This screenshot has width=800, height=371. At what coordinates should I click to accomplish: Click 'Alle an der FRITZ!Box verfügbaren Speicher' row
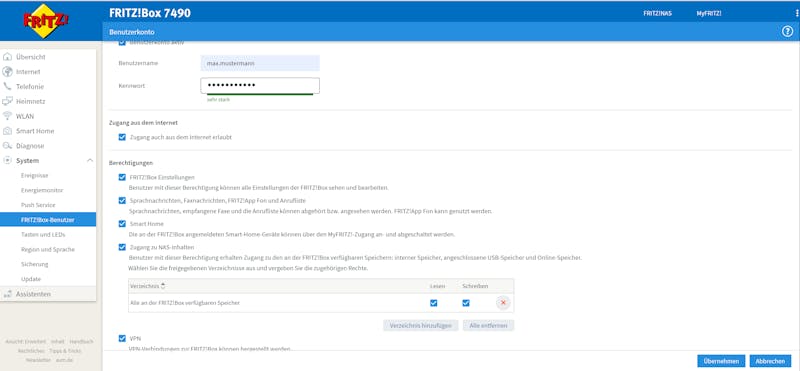click(321, 303)
